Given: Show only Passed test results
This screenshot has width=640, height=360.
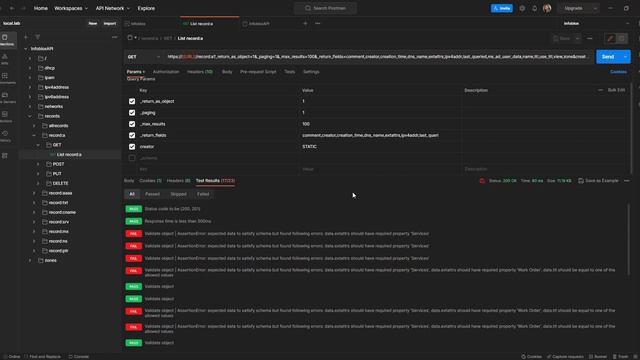Looking at the screenshot, I should [152, 194].
